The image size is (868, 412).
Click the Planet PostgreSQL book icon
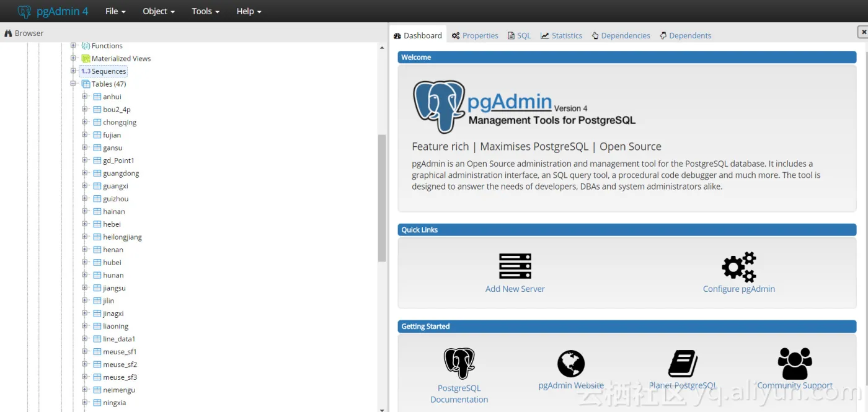(683, 363)
